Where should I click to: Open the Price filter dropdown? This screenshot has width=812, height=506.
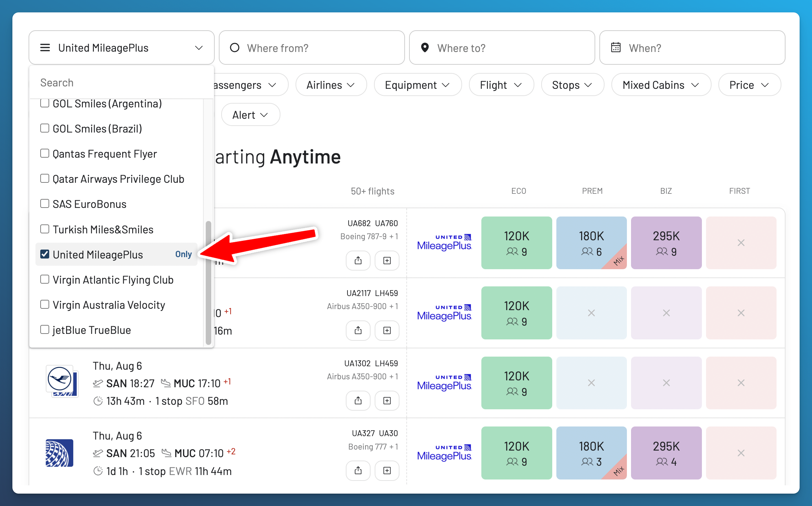pyautogui.click(x=750, y=85)
